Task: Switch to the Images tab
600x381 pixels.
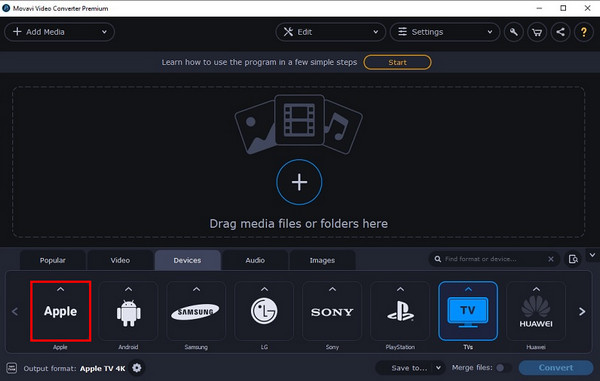Action: coord(322,260)
